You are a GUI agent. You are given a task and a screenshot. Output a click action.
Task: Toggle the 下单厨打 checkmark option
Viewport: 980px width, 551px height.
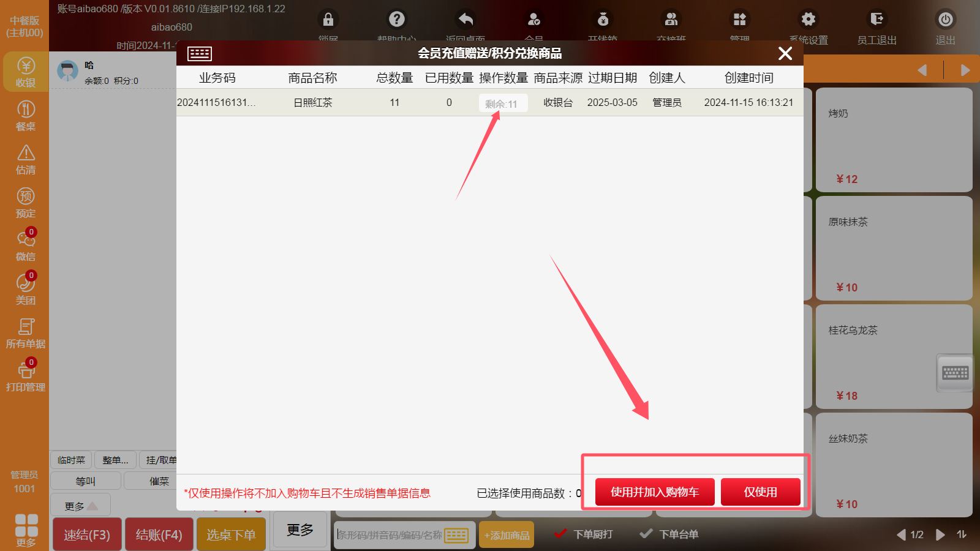click(583, 534)
